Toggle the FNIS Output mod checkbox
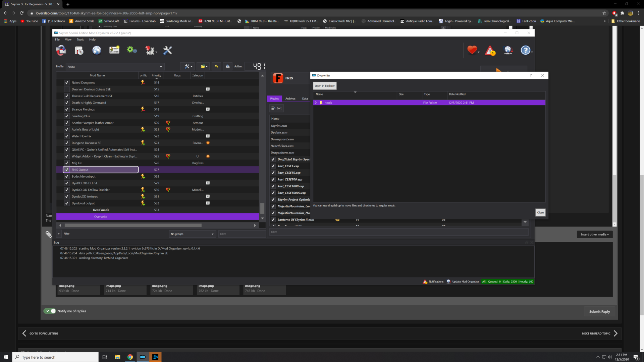Image resolution: width=644 pixels, height=362 pixels. click(67, 170)
